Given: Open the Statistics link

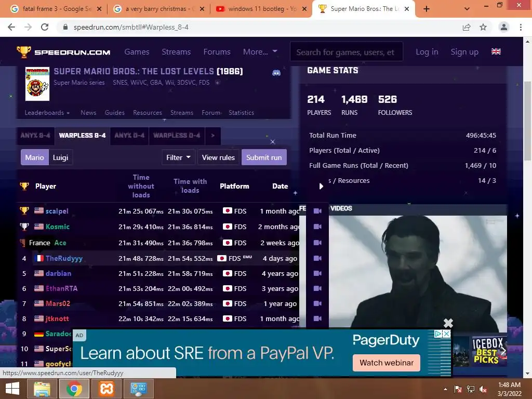Looking at the screenshot, I should (x=241, y=113).
